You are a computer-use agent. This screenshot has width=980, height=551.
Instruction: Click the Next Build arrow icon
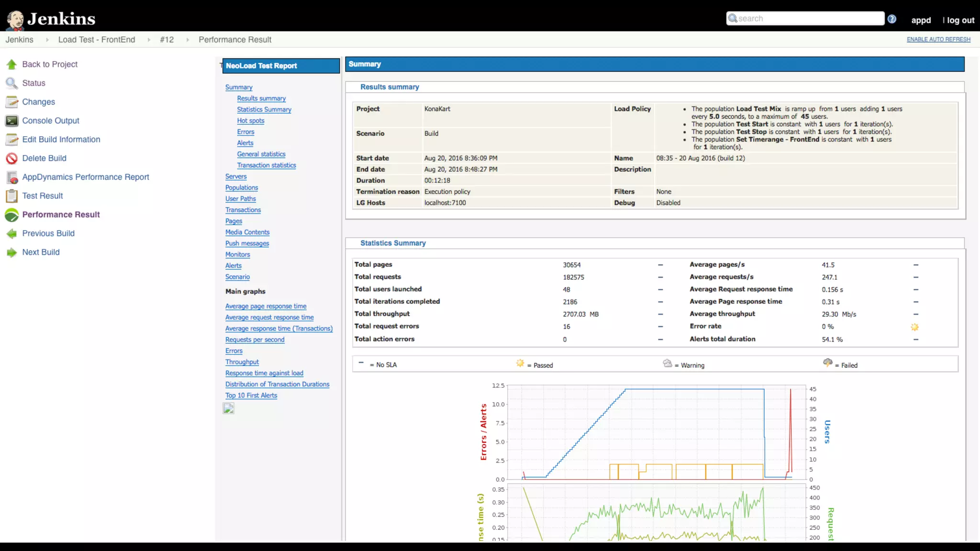[x=11, y=253]
